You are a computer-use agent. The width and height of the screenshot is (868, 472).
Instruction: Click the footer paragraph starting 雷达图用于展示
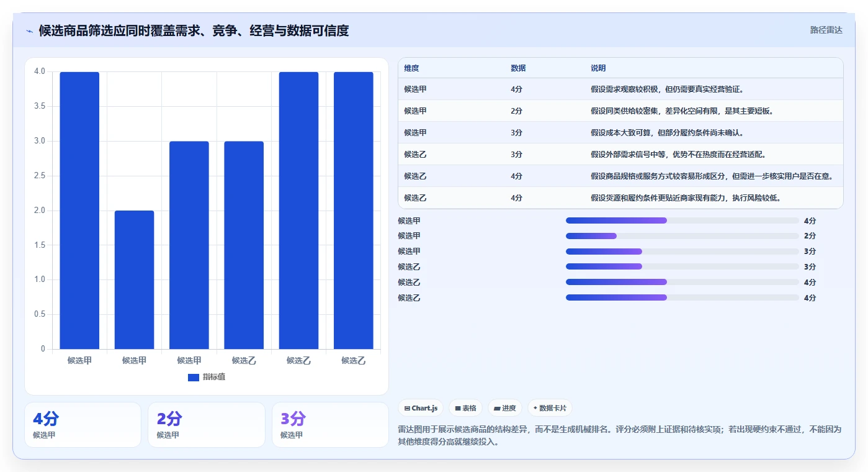click(620, 436)
